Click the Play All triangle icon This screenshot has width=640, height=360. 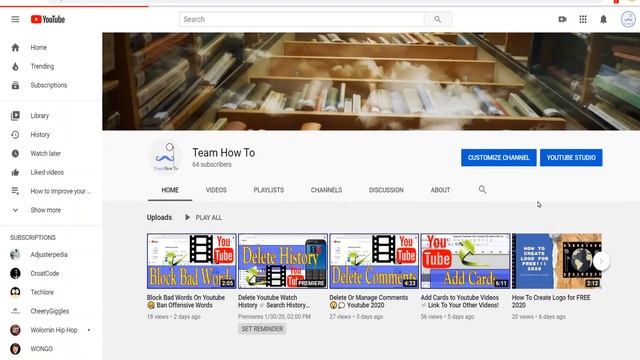tap(187, 218)
